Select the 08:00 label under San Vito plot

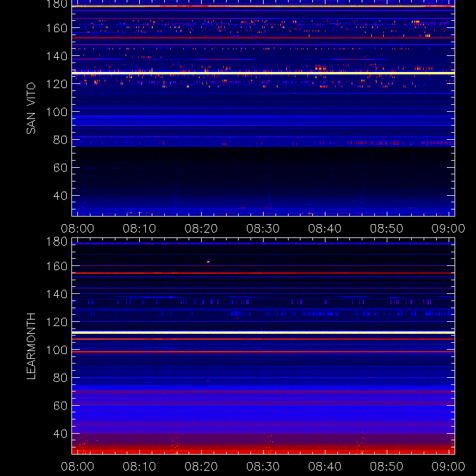tap(77, 228)
